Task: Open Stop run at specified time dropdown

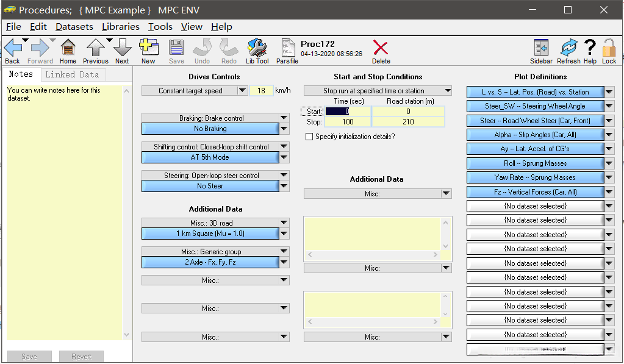Action: 448,91
